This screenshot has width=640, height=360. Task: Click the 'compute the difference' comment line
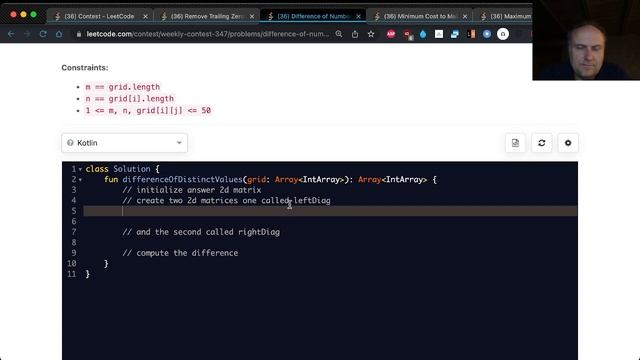pos(180,253)
